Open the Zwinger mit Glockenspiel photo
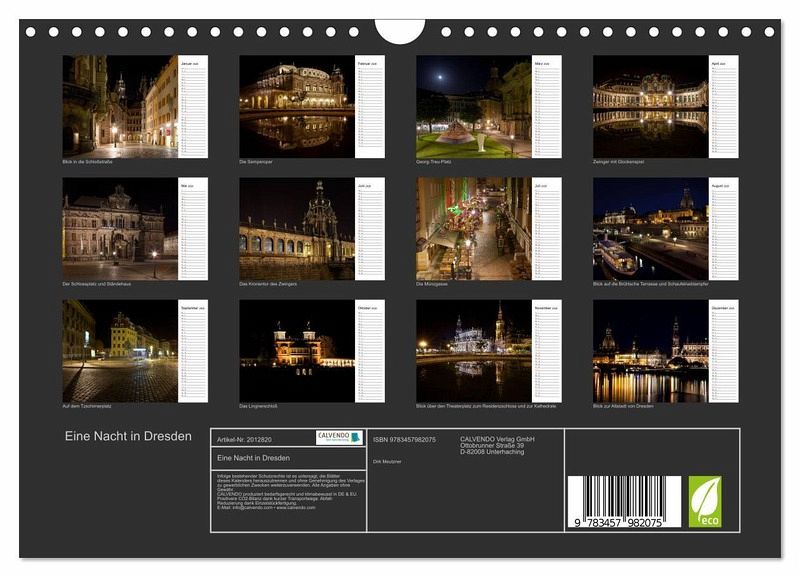 pyautogui.click(x=650, y=106)
